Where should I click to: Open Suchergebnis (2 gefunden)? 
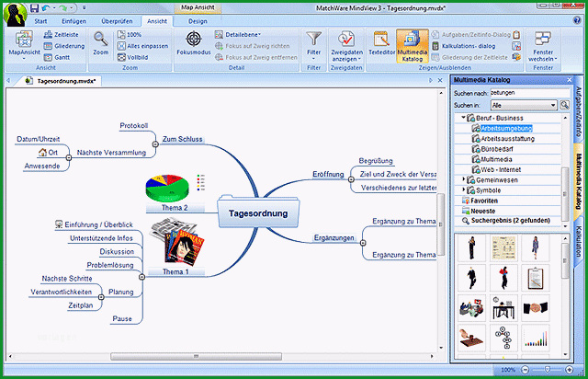coord(510,221)
